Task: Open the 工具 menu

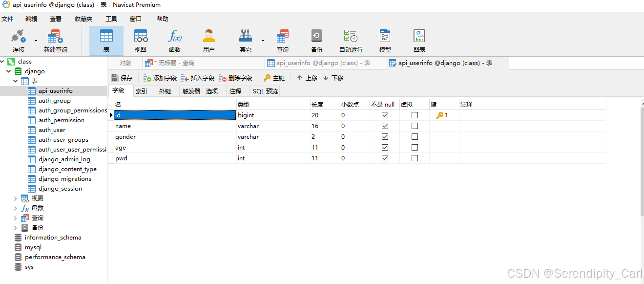Action: [x=111, y=19]
